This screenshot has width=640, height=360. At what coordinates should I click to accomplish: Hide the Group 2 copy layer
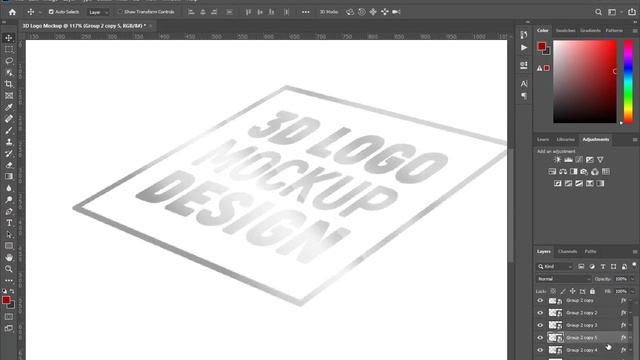[x=540, y=300]
